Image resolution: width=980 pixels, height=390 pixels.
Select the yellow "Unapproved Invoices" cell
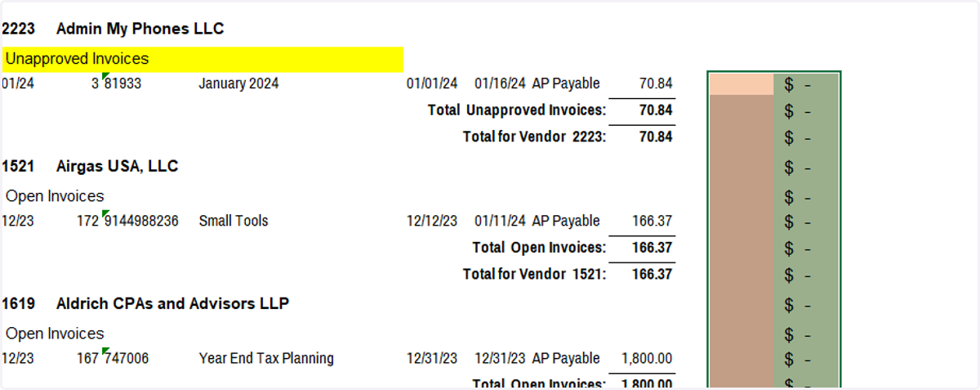pos(203,59)
